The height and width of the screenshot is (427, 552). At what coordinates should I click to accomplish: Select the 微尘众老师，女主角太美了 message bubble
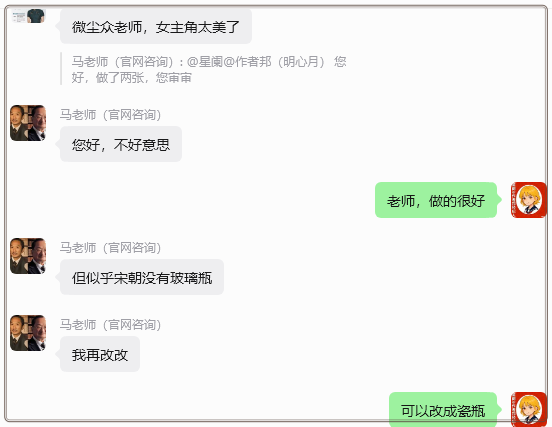coord(156,27)
